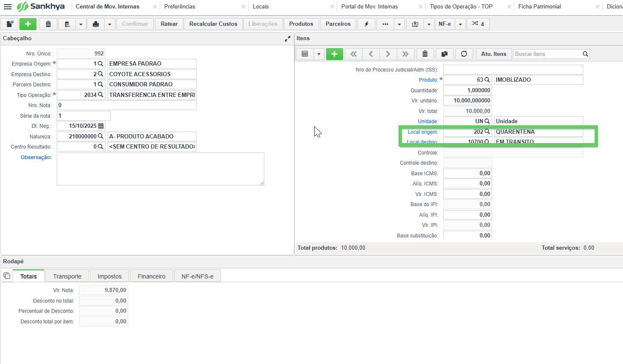Expand dropdown next to three dots button
The width and height of the screenshot is (623, 364).
[x=399, y=24]
